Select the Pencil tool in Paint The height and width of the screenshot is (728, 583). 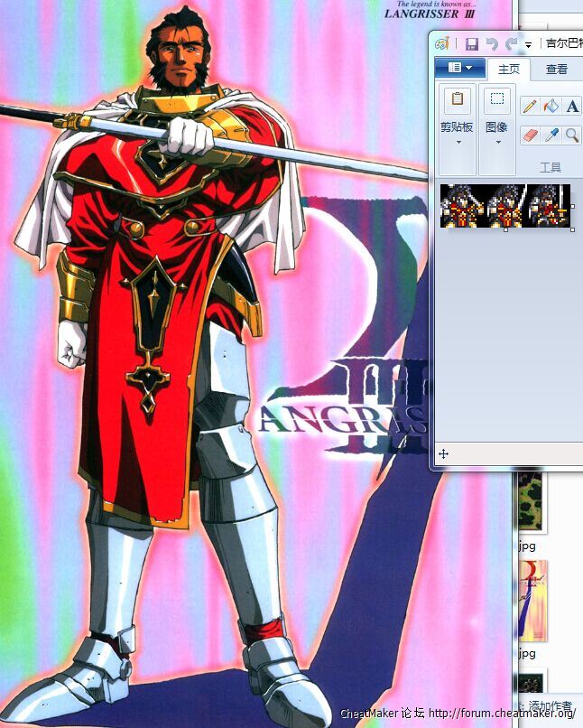[x=530, y=107]
